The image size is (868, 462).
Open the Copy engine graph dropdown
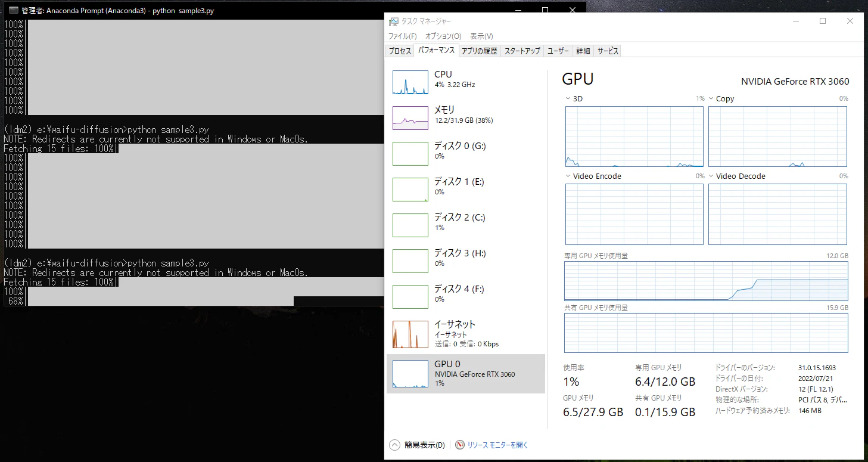tap(711, 98)
